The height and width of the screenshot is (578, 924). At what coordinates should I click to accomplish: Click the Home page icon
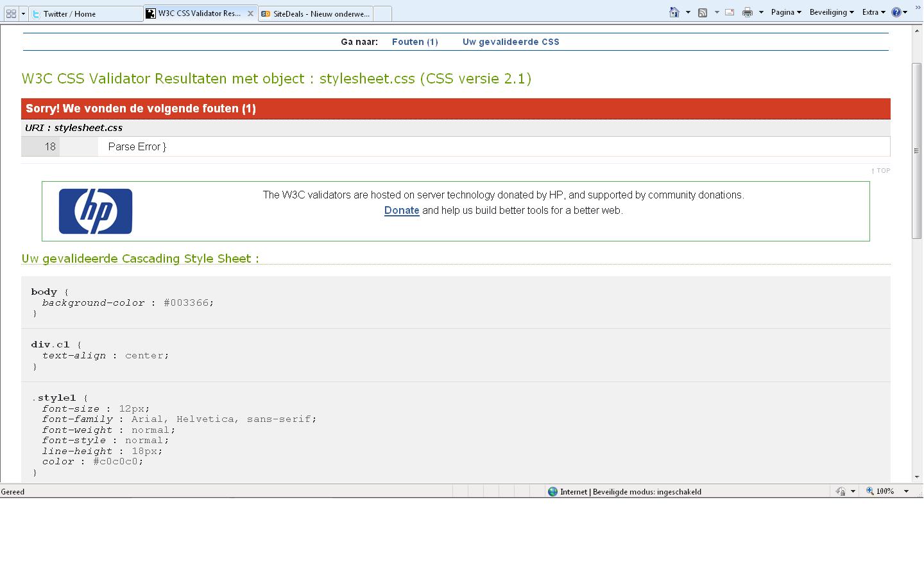point(674,12)
